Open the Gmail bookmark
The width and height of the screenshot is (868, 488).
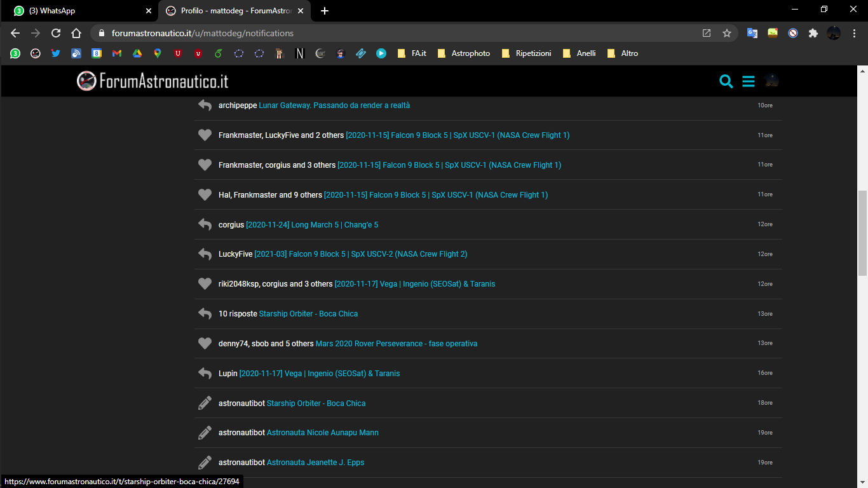[117, 53]
